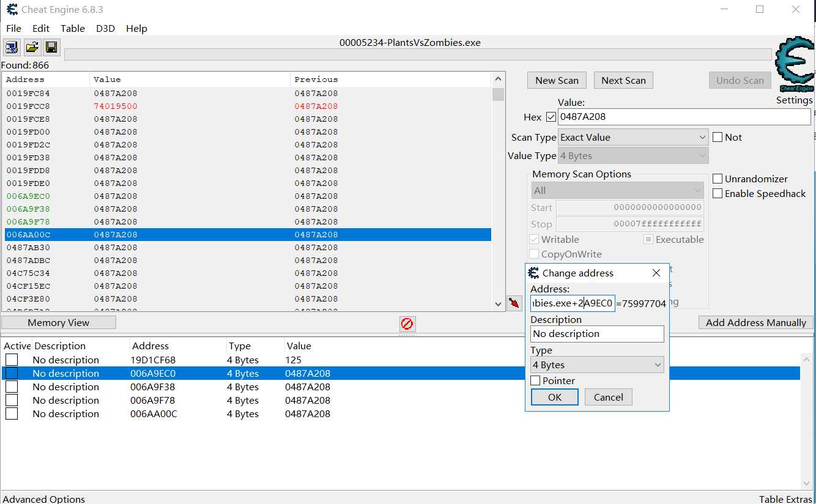This screenshot has width=816, height=504.
Task: Click the Description field in dialog
Action: click(597, 334)
